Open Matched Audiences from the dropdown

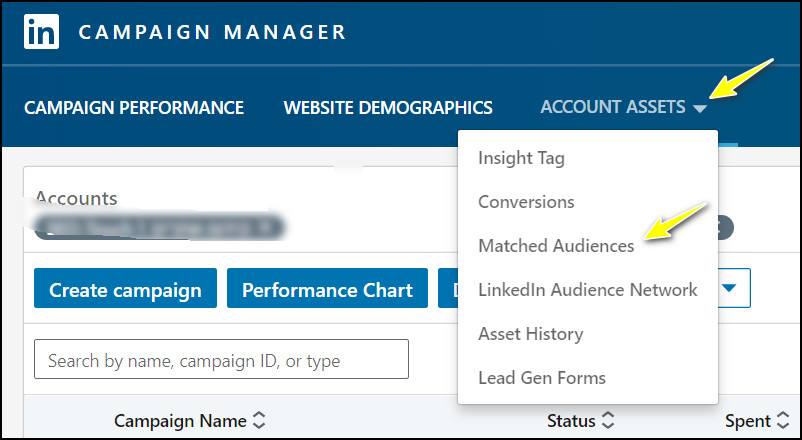point(556,246)
